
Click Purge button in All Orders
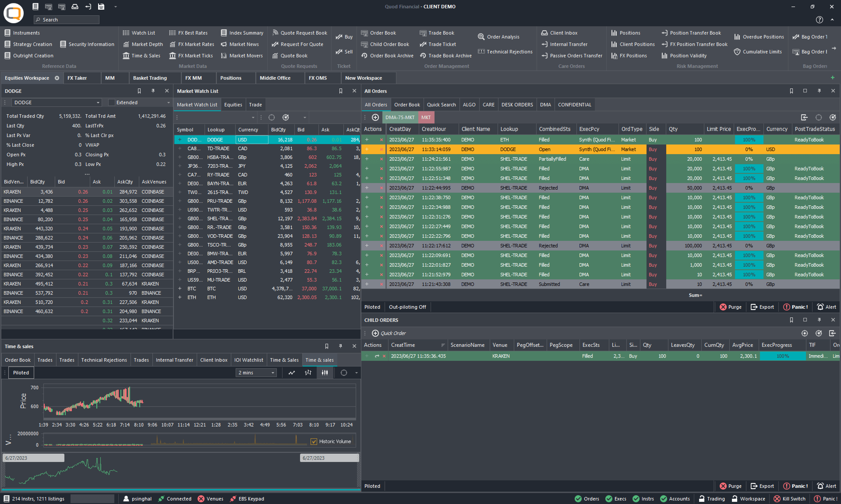pyautogui.click(x=730, y=307)
